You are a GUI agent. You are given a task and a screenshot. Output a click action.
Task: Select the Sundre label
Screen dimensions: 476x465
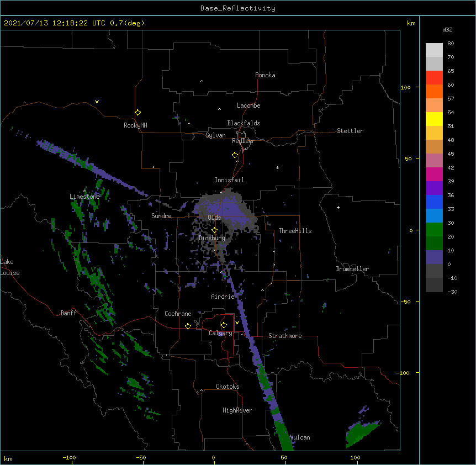click(161, 216)
